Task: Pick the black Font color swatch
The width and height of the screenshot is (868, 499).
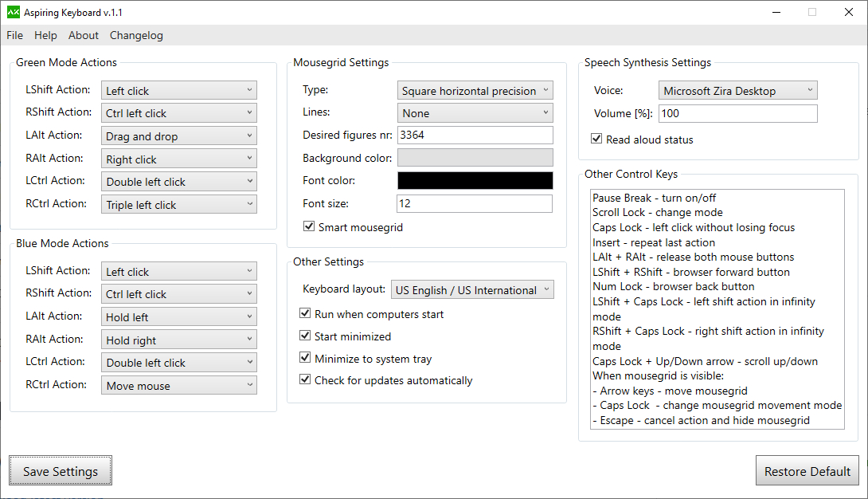Action: pyautogui.click(x=475, y=180)
